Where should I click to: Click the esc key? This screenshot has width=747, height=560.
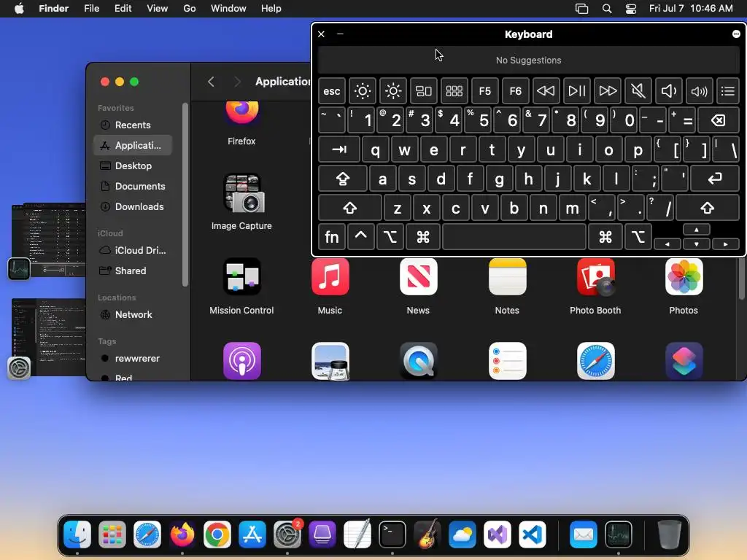(x=332, y=91)
